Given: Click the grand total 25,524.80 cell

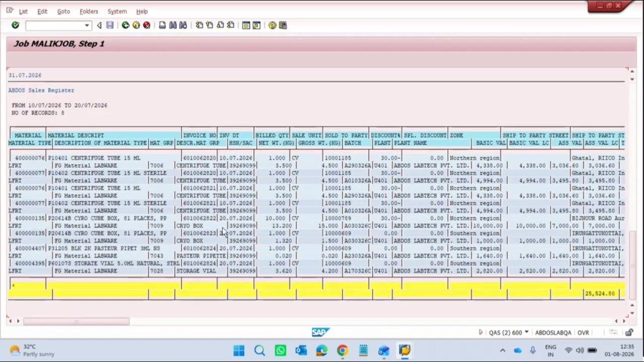Looking at the screenshot, I should pos(600,293).
